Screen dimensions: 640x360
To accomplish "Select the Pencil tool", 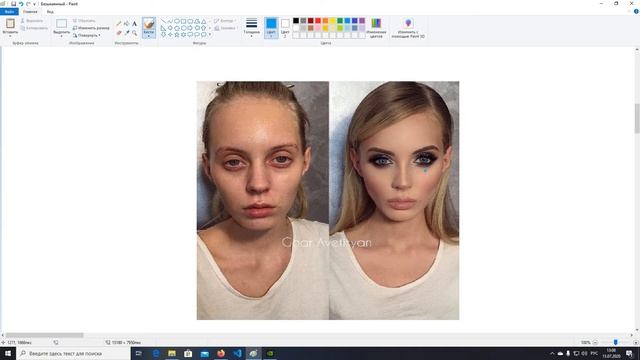I will (x=119, y=24).
